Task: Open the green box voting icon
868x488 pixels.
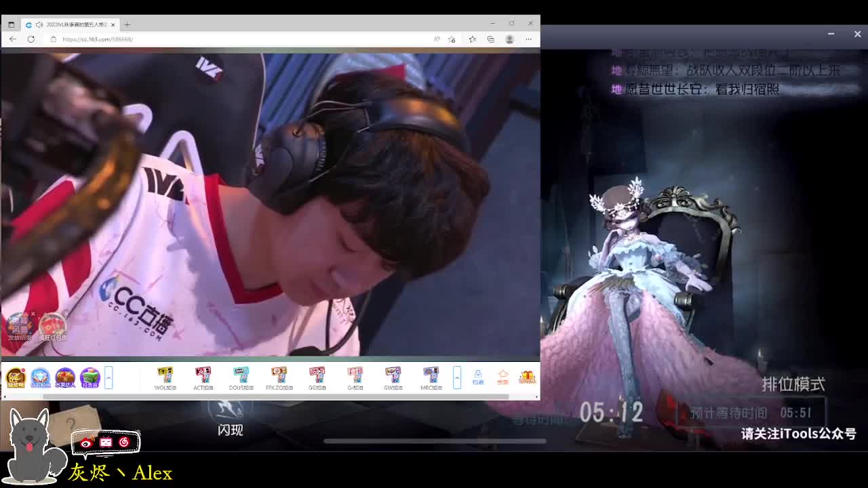Action: coord(90,378)
